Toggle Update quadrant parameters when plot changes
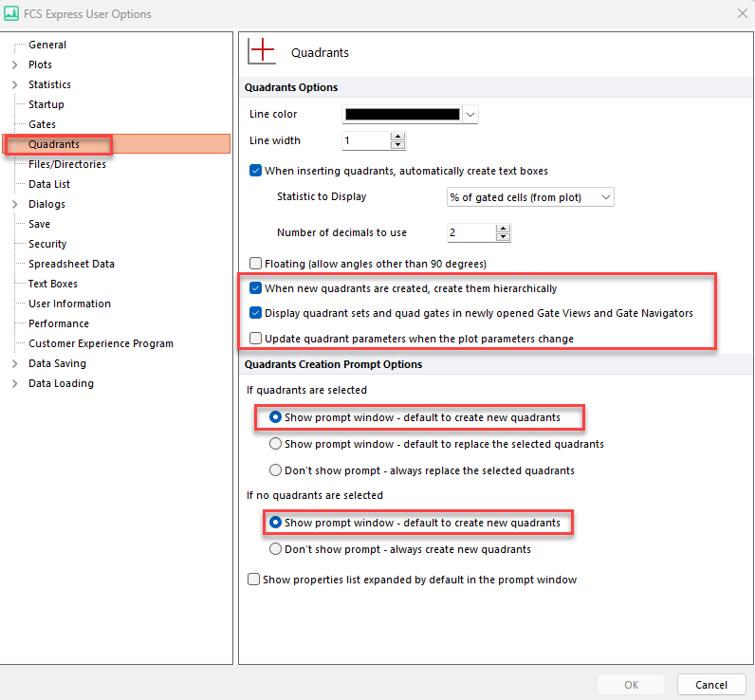Viewport: 755px width, 700px height. pyautogui.click(x=254, y=339)
